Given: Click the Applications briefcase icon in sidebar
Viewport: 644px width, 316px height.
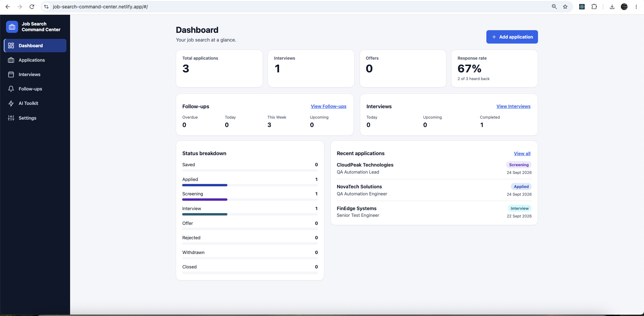Looking at the screenshot, I should coord(11,60).
